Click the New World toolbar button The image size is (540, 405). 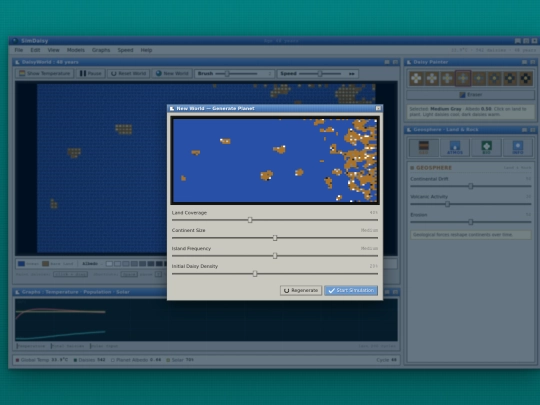click(x=172, y=73)
